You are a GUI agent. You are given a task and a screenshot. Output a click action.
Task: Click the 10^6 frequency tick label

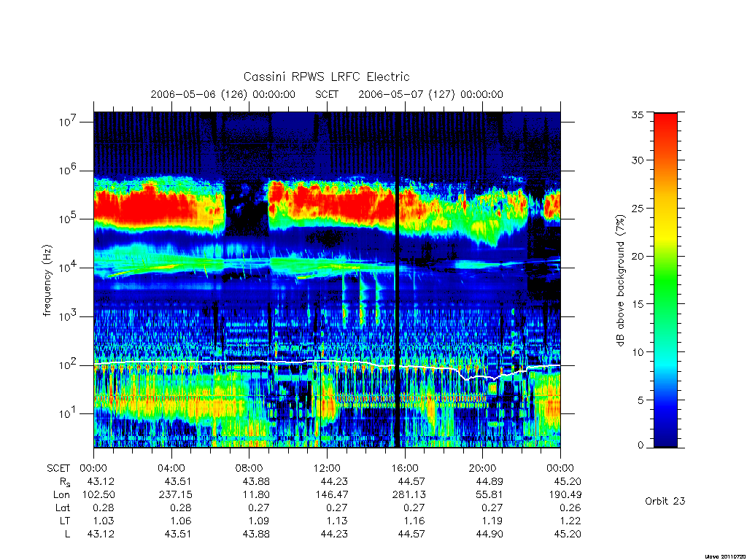(68, 170)
